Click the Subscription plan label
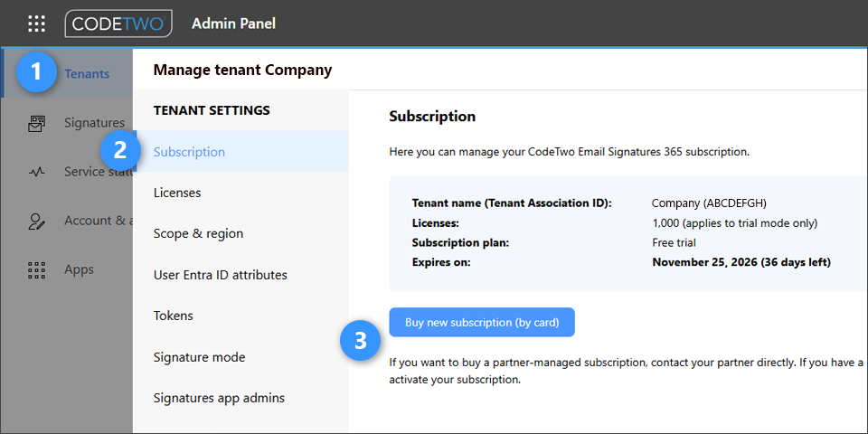Screen dimensions: 868x434 pos(460,242)
